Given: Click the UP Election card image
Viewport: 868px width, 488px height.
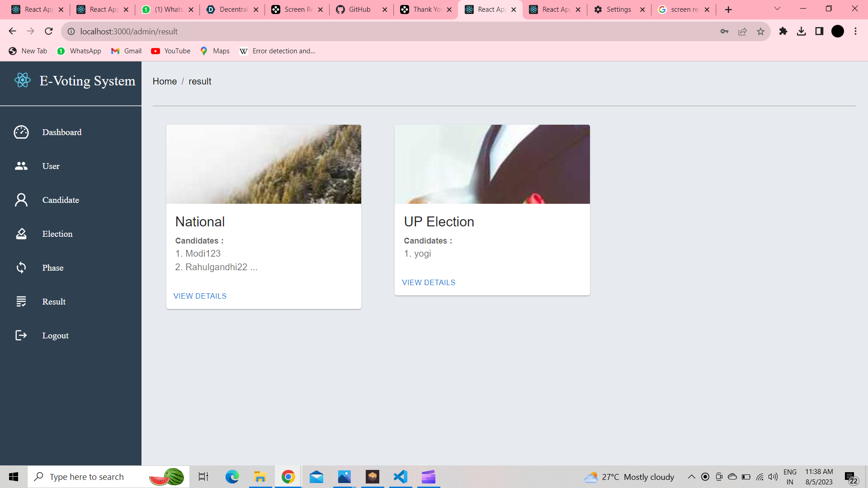Looking at the screenshot, I should [x=492, y=164].
